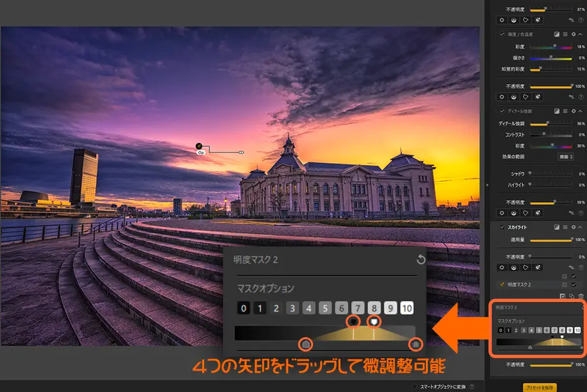The width and height of the screenshot is (587, 392).
Task: Open スカイライト filter options menu icon
Action: pyautogui.click(x=565, y=227)
